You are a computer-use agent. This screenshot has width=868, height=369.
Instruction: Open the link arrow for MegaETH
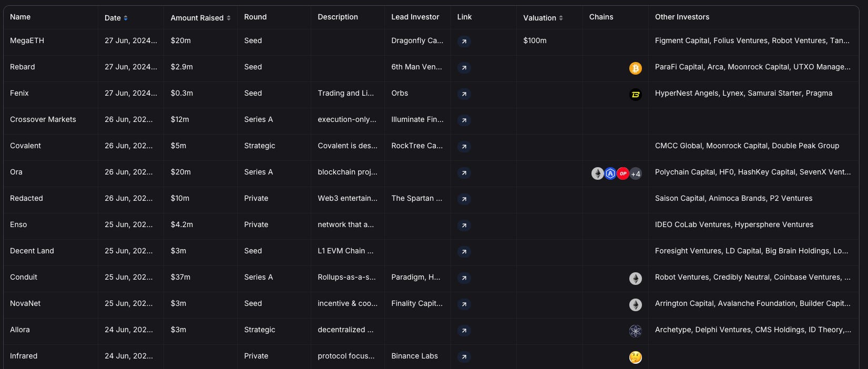(x=464, y=42)
